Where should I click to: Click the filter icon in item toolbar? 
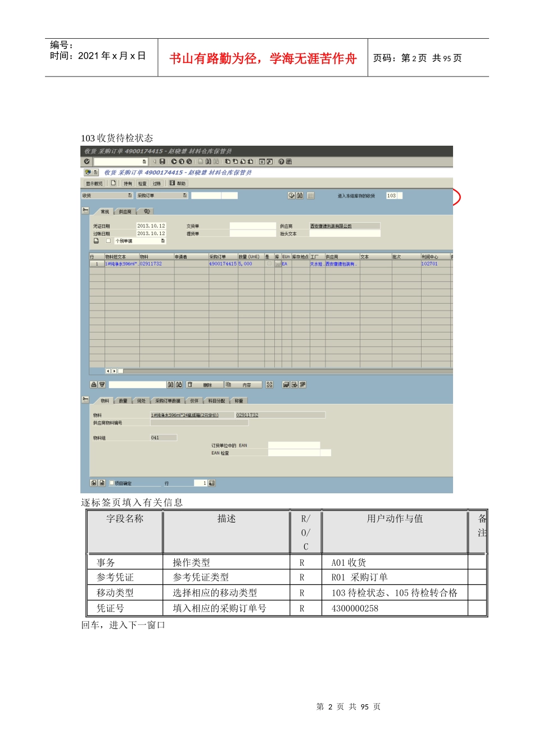pyautogui.click(x=102, y=385)
